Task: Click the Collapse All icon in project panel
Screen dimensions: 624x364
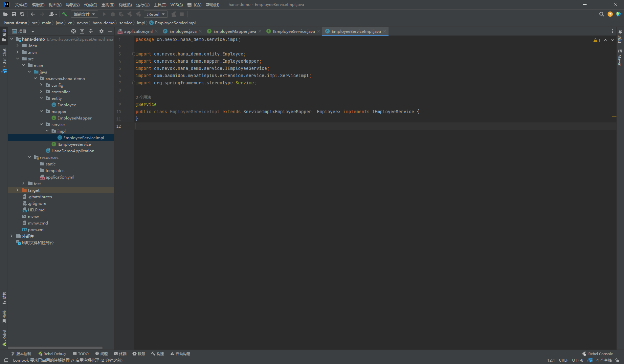Action: [91, 31]
